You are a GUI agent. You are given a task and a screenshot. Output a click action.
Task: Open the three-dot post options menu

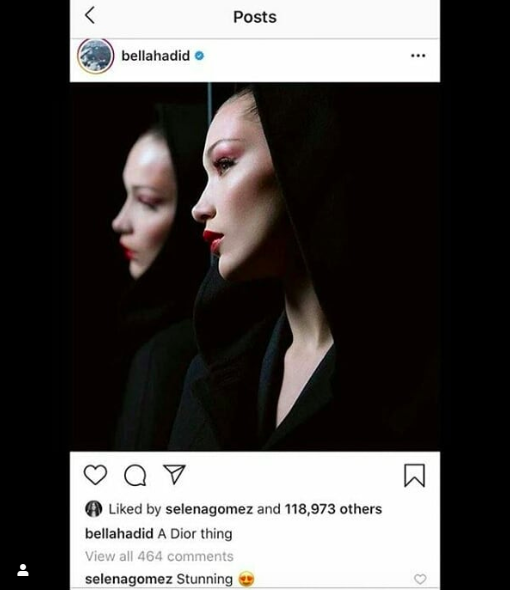pyautogui.click(x=418, y=56)
